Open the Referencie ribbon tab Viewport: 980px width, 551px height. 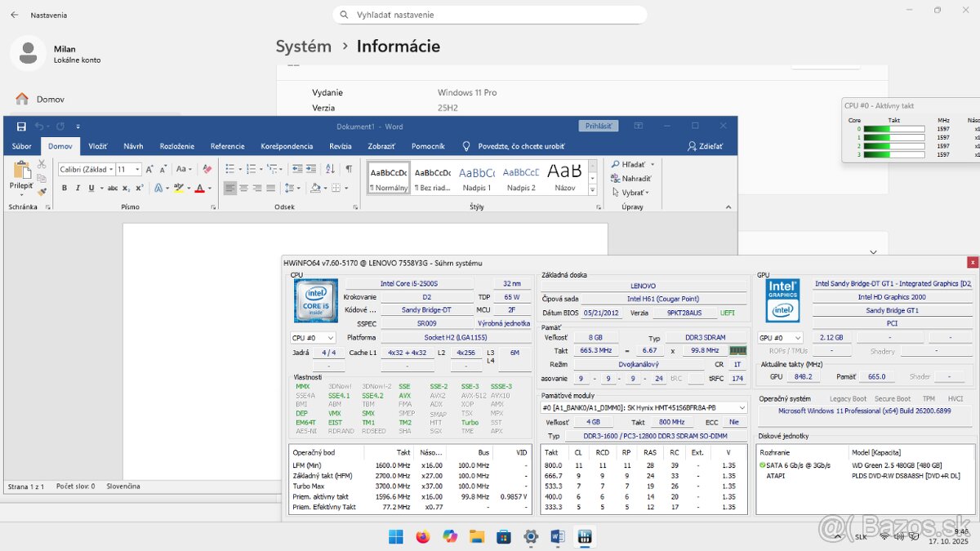tap(227, 146)
